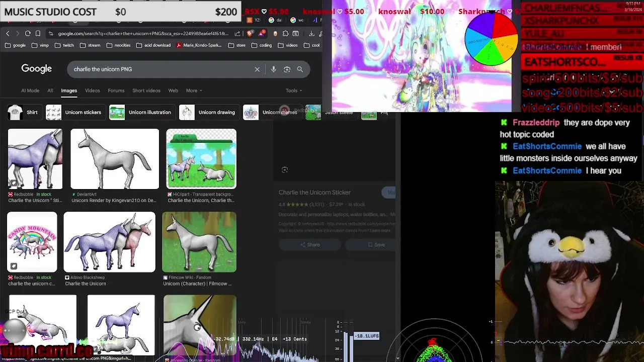Switch to the Web tab
Image resolution: width=644 pixels, height=362 pixels.
point(173,90)
